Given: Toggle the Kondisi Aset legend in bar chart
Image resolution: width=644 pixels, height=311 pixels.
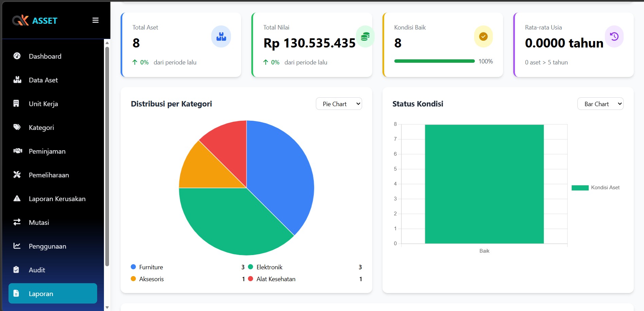Looking at the screenshot, I should [595, 188].
